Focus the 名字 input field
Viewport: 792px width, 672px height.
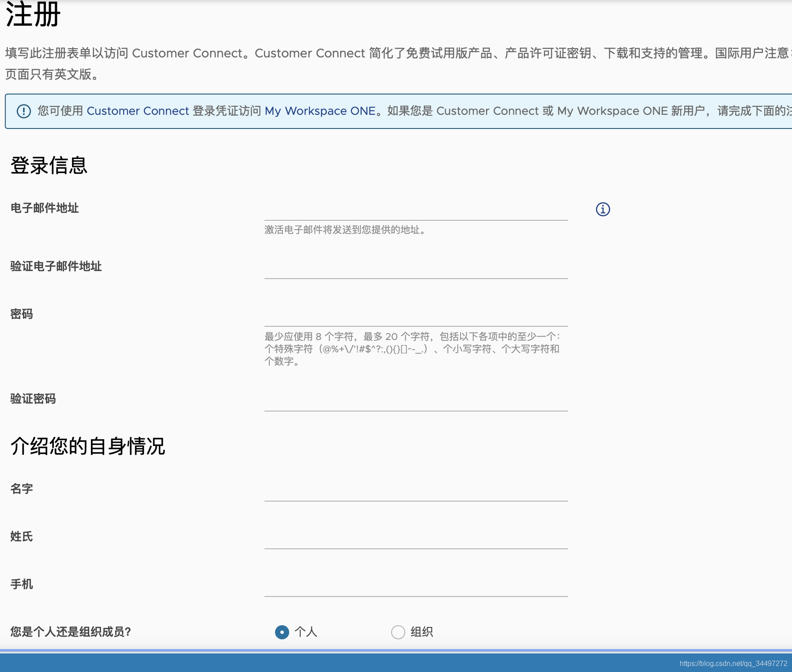[x=416, y=490]
